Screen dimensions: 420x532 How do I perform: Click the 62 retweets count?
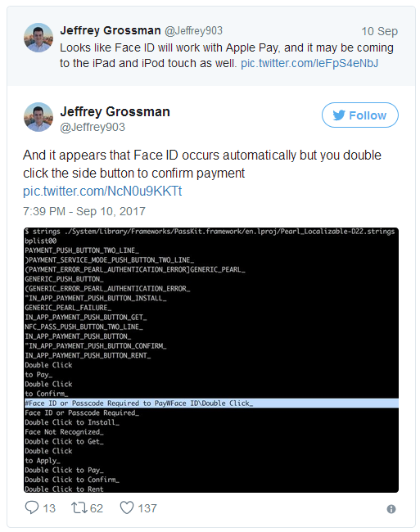pos(97,508)
